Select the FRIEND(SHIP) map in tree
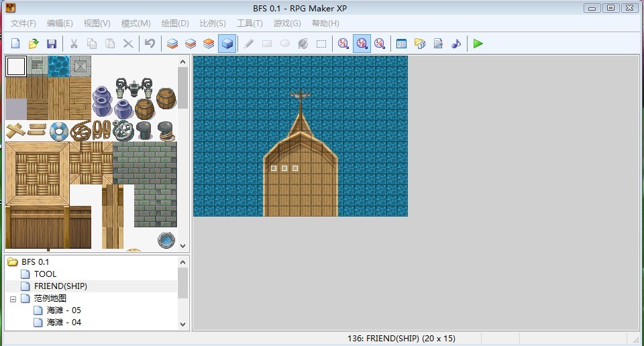This screenshot has width=644, height=346. [60, 286]
